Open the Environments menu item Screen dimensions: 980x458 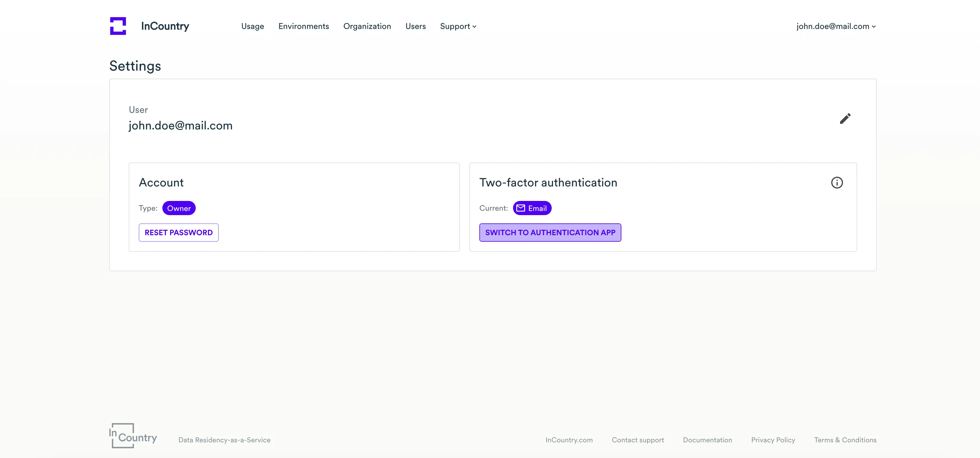coord(303,26)
